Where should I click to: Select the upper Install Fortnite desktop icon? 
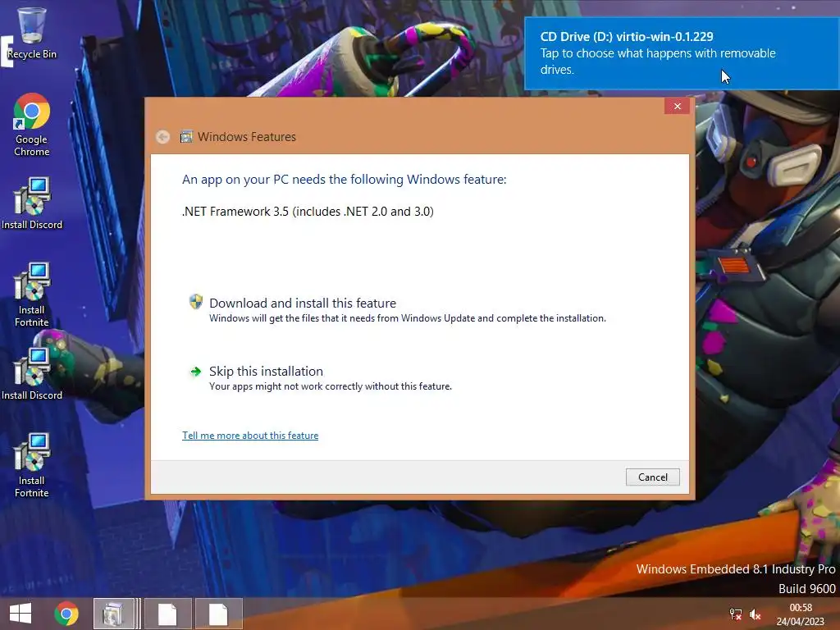click(32, 294)
